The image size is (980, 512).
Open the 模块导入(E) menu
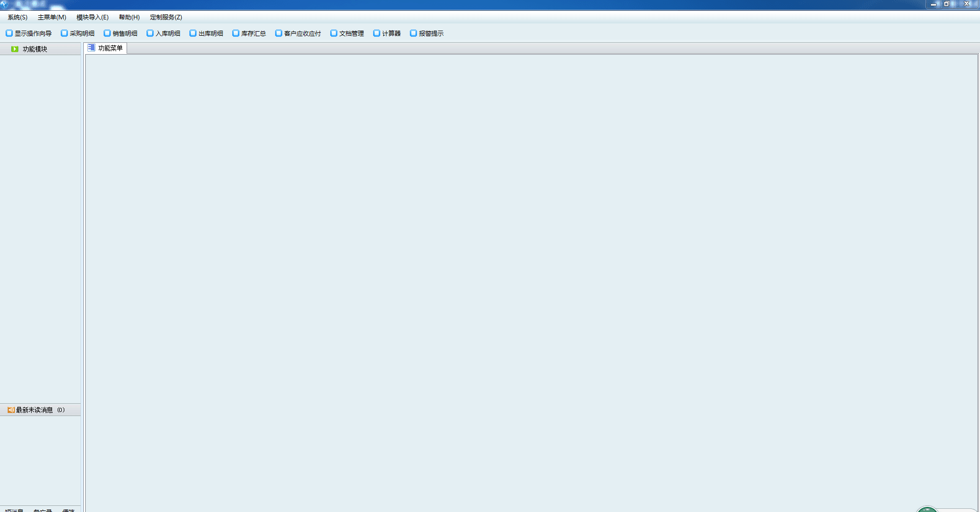[x=92, y=17]
